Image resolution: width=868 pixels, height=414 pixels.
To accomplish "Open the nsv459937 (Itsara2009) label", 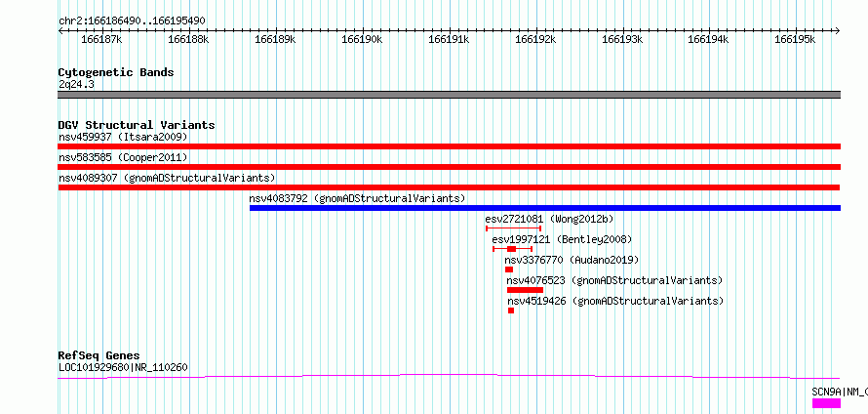I will coord(123,137).
